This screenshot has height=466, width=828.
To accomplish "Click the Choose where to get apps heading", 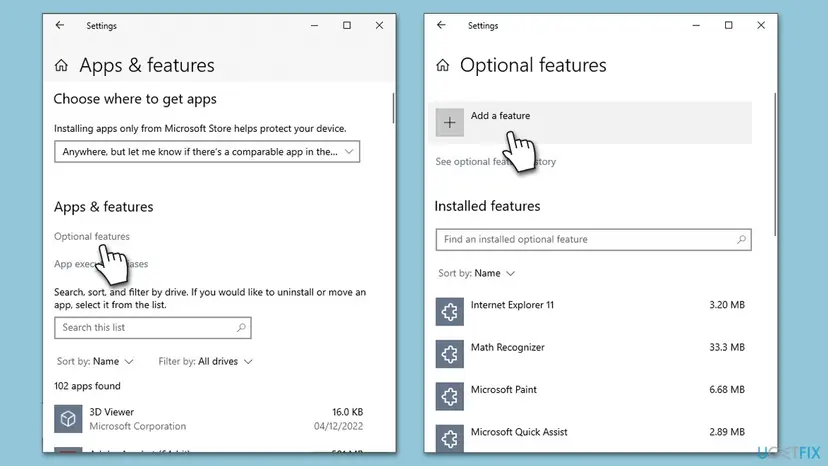I will (x=135, y=99).
